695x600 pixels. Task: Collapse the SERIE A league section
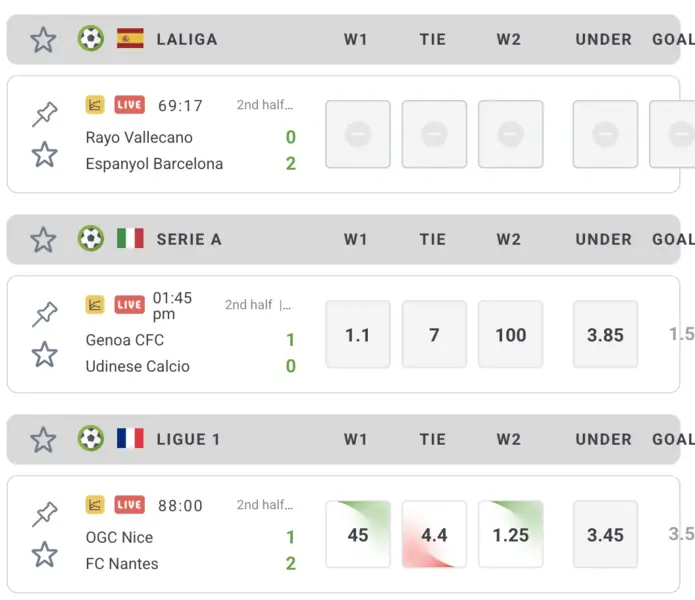[x=189, y=239]
